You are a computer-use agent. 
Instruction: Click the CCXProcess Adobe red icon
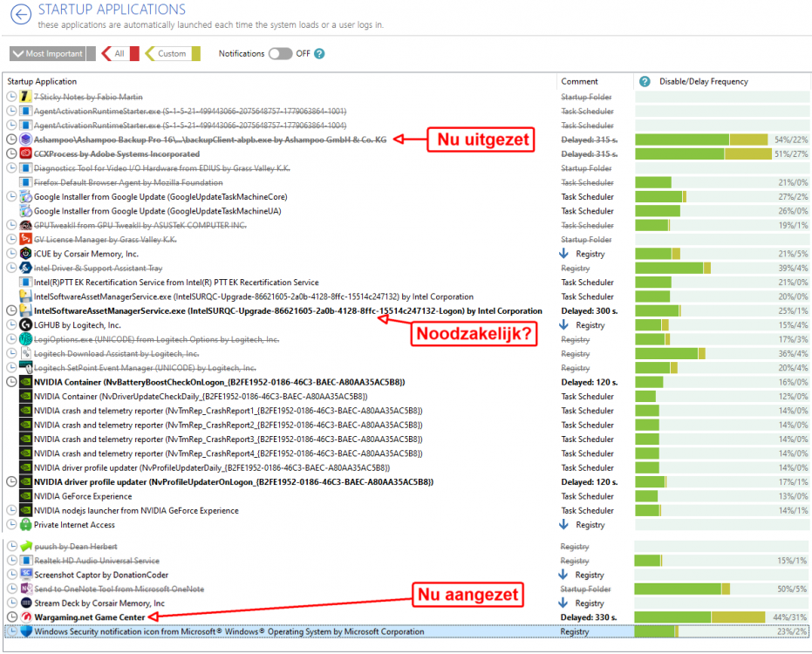coord(25,153)
